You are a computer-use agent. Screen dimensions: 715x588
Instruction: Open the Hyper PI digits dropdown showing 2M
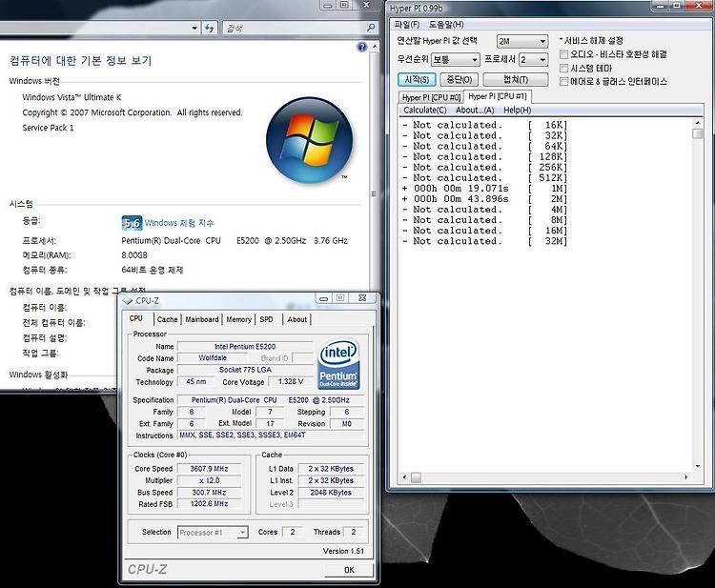[522, 42]
